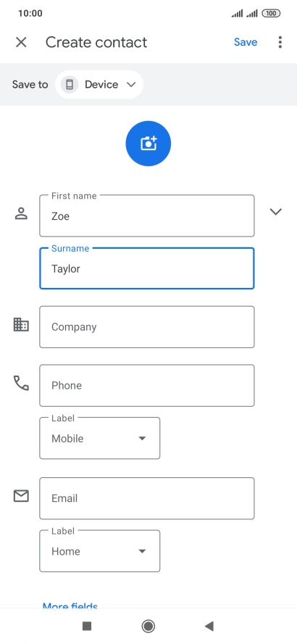Open the More fields link
Screen dimensions: 297x644
tap(70, 606)
